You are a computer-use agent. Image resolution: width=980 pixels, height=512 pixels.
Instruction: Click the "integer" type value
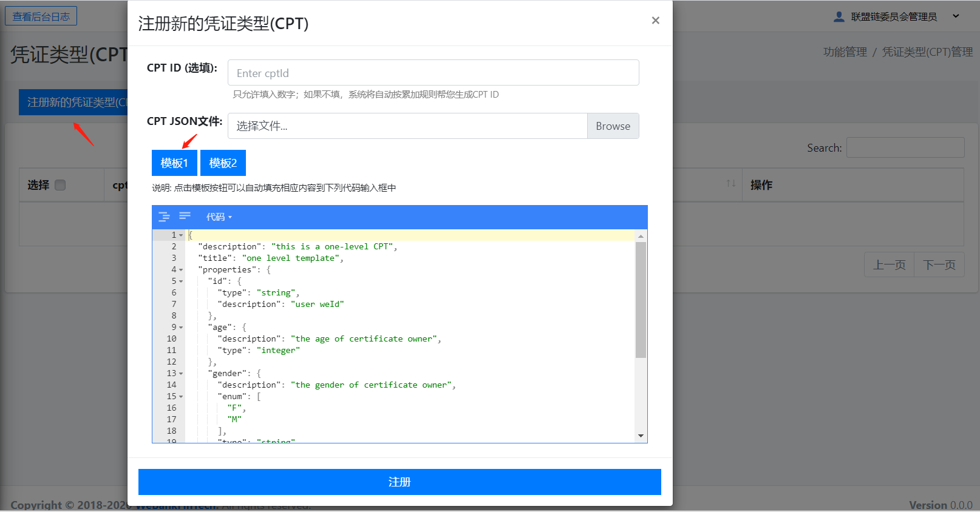(278, 351)
